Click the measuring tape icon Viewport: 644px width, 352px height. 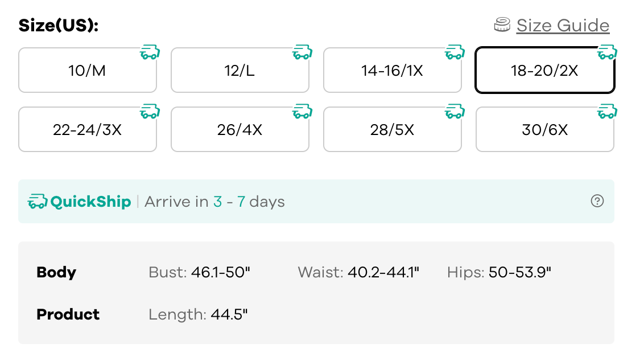tap(502, 25)
